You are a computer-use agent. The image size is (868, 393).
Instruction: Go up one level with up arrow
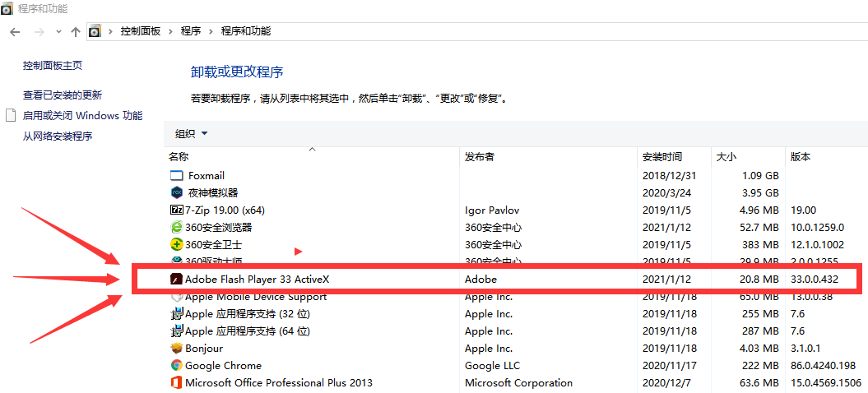pyautogui.click(x=76, y=32)
